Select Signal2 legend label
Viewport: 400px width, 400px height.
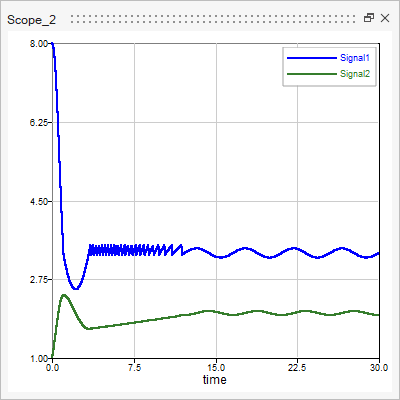pyautogui.click(x=355, y=74)
